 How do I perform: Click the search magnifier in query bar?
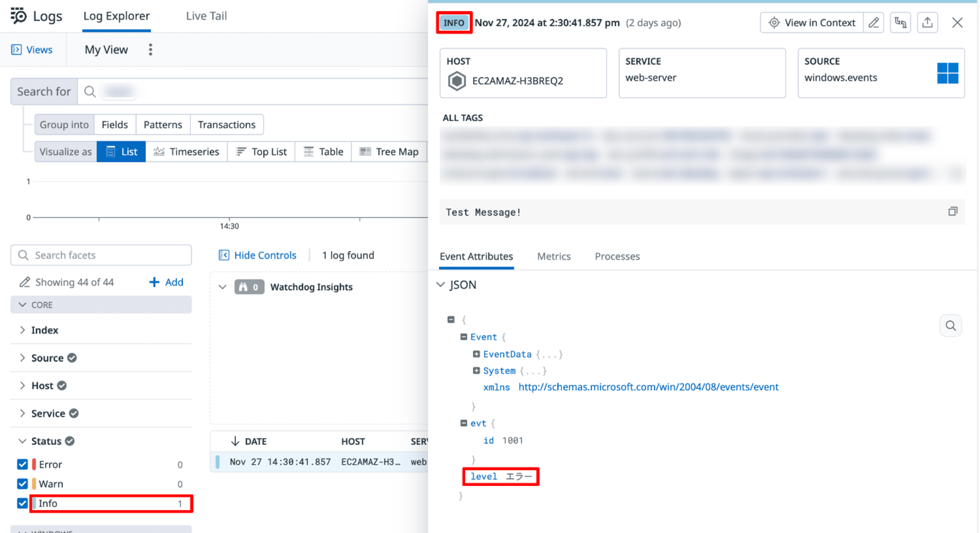pyautogui.click(x=90, y=92)
